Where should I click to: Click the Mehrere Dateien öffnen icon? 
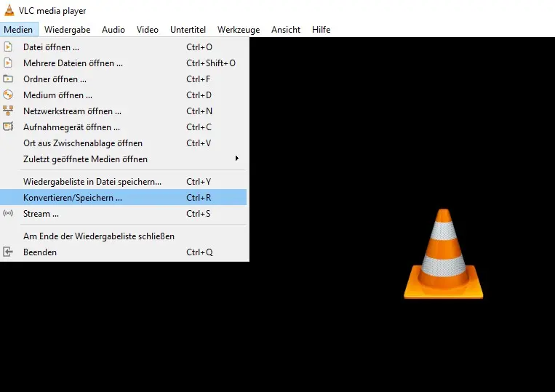click(8, 63)
